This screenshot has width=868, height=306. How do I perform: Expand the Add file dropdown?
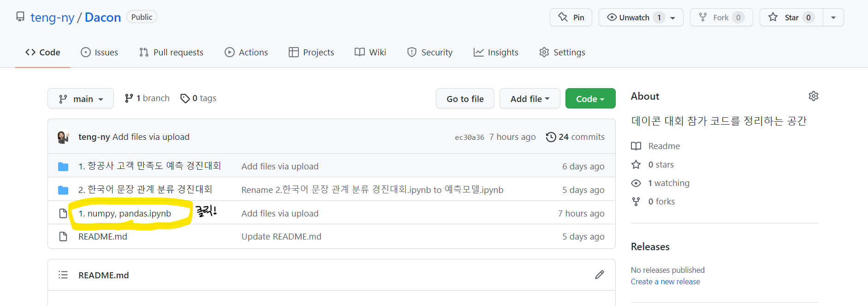coord(530,99)
